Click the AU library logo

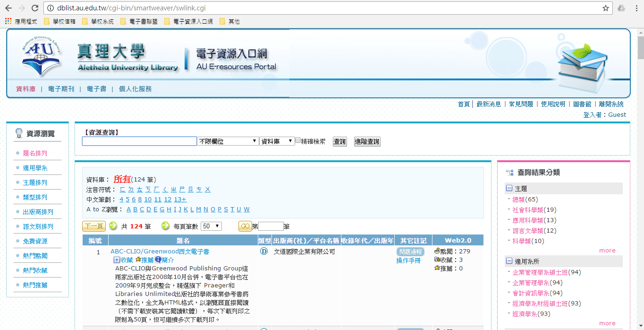pyautogui.click(x=41, y=55)
